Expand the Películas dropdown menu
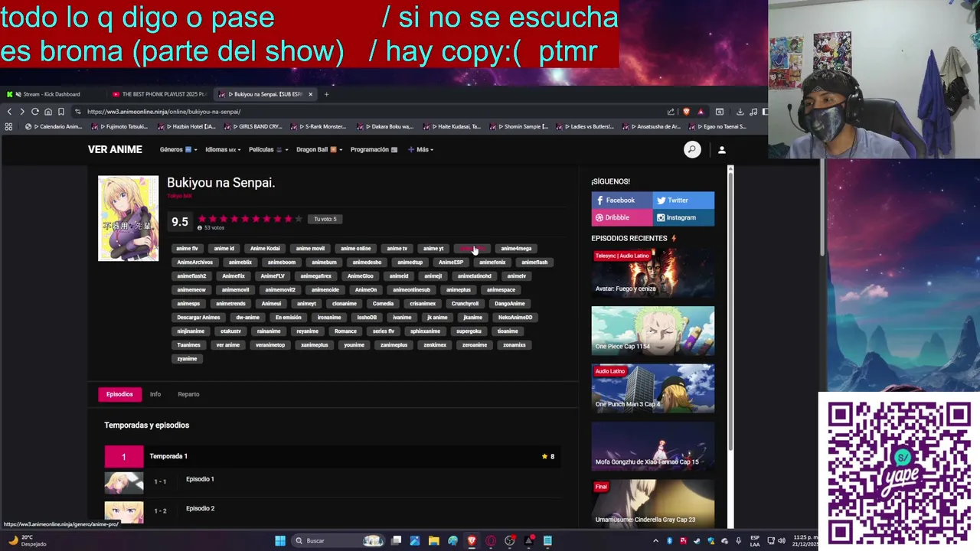Image resolution: width=980 pixels, height=551 pixels. pos(268,150)
